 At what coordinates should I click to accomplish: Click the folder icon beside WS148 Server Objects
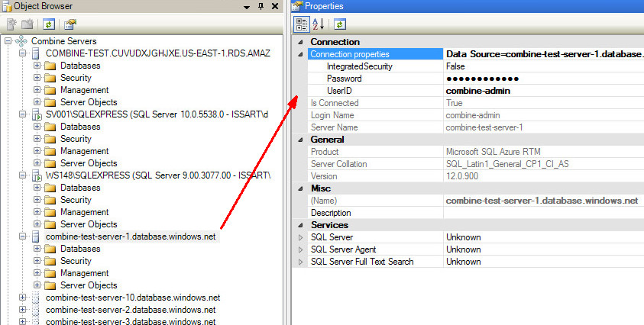[x=50, y=224]
